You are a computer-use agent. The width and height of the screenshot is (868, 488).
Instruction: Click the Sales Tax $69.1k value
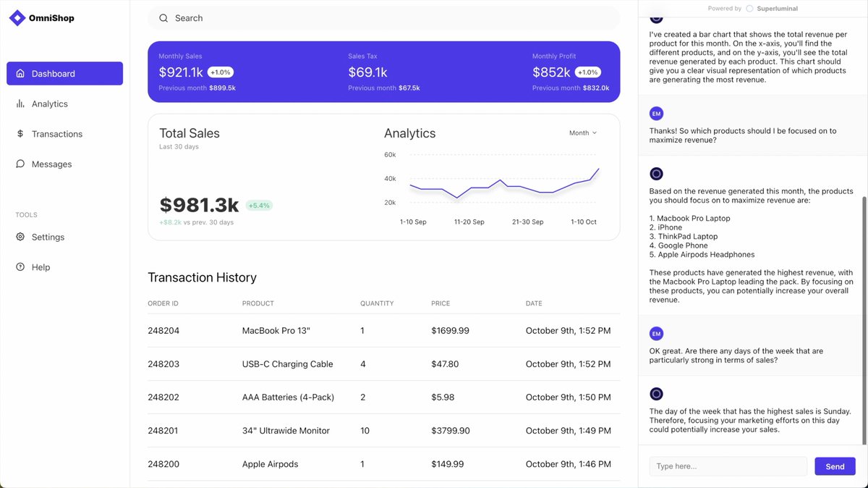click(x=367, y=72)
